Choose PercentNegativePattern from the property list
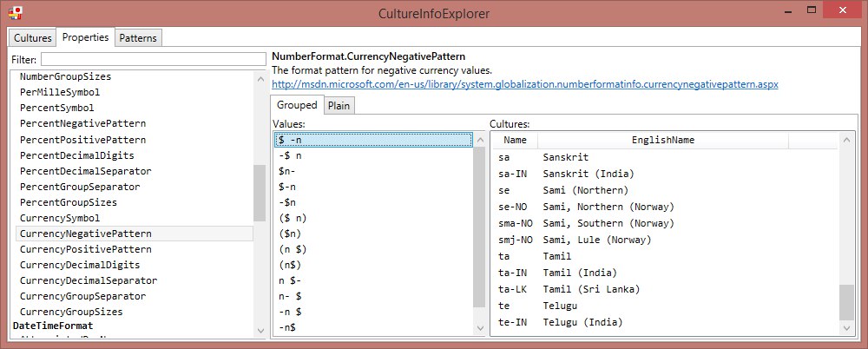The width and height of the screenshot is (868, 349). click(83, 123)
